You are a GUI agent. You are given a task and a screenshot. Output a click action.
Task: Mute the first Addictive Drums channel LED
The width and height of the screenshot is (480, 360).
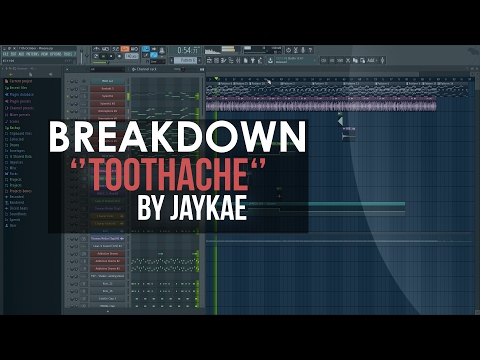point(68,254)
